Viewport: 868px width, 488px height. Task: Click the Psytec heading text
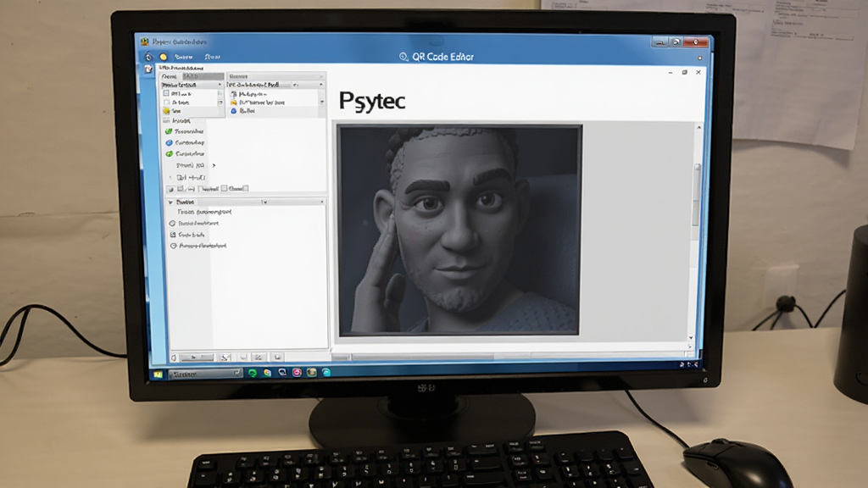372,101
